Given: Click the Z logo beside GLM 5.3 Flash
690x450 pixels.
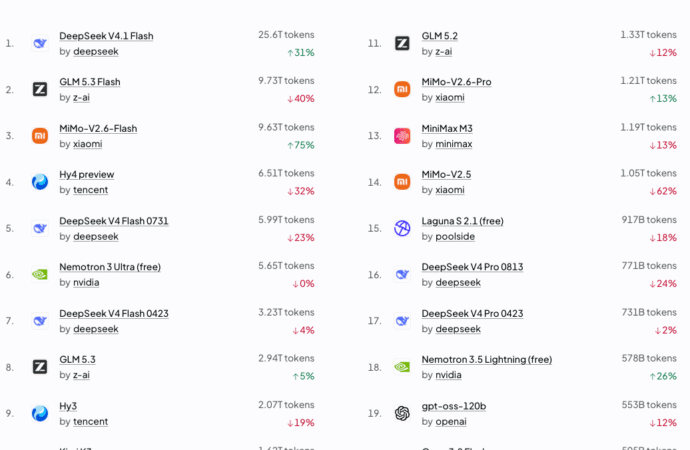Looking at the screenshot, I should point(40,90).
